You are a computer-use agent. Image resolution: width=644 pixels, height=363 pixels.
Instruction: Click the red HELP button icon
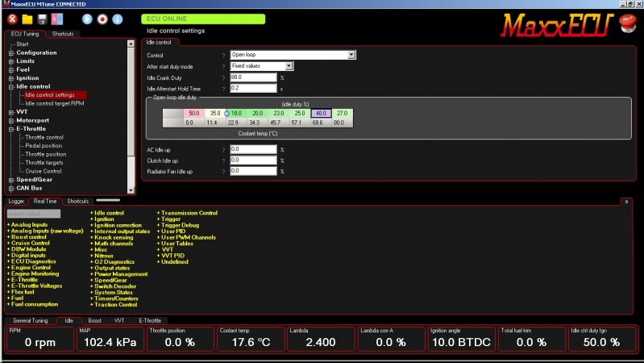tap(628, 23)
